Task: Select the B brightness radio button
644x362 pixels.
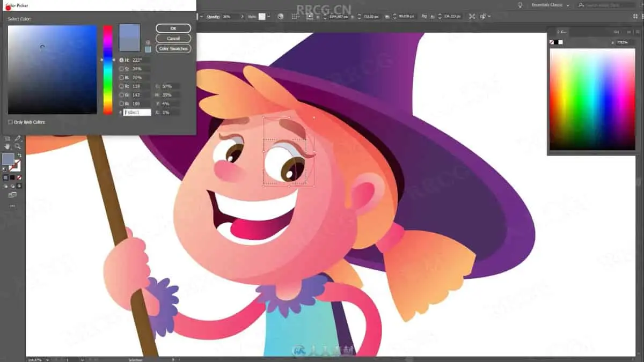Action: click(122, 77)
